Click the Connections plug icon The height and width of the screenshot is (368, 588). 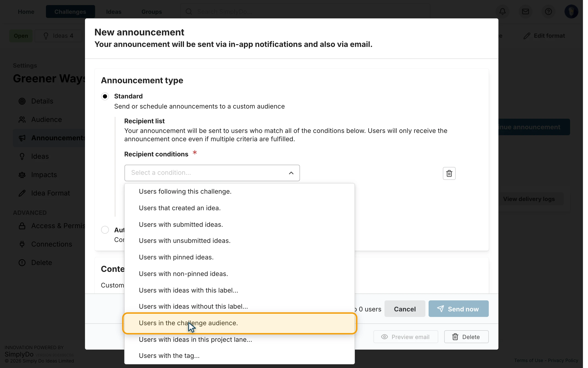[22, 244]
